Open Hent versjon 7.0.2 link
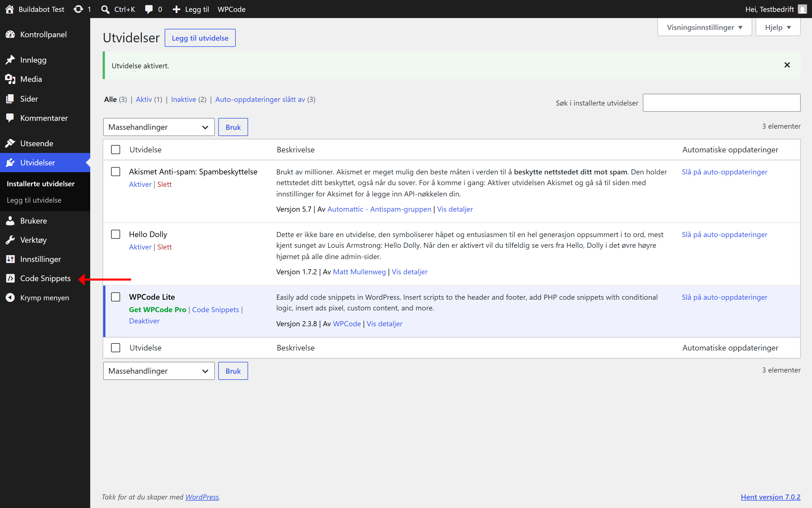The height and width of the screenshot is (508, 812). (770, 497)
